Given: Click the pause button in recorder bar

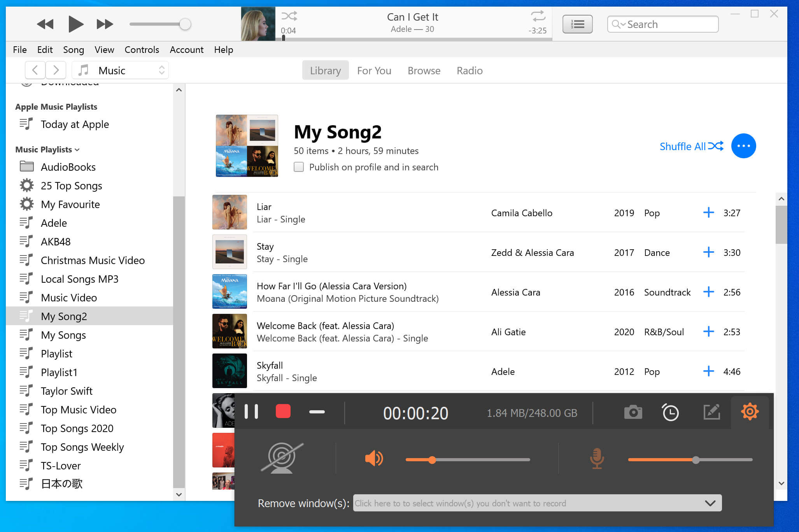Looking at the screenshot, I should (251, 411).
